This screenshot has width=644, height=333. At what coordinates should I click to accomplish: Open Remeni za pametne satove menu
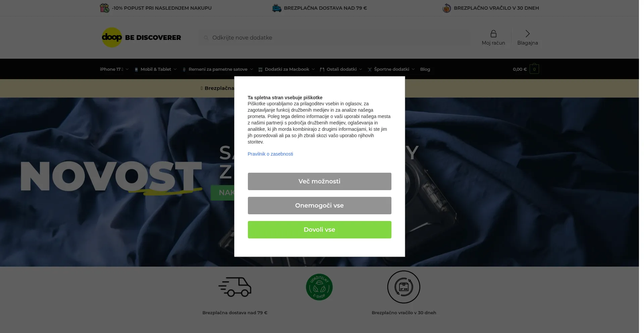pyautogui.click(x=218, y=69)
